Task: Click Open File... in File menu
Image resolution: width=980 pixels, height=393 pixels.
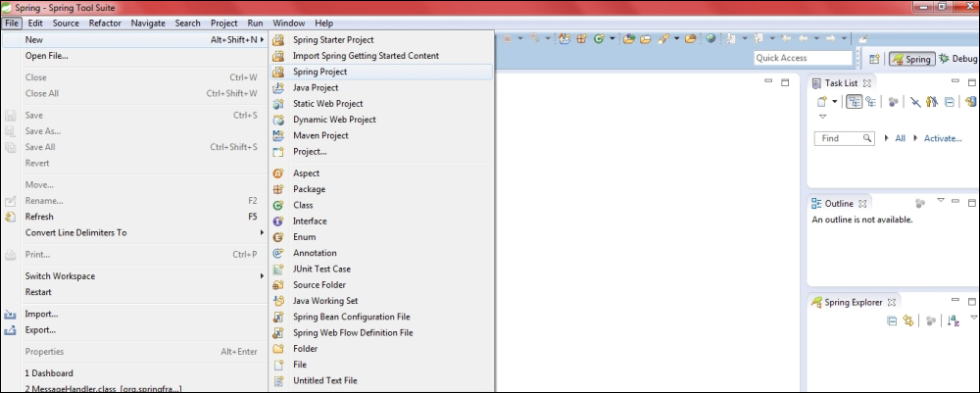Action: 134,56
